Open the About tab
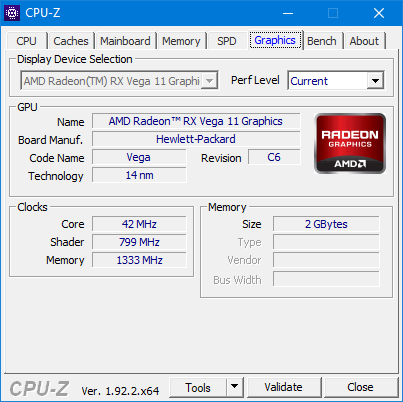Screen dimensions: 403x402 click(364, 41)
